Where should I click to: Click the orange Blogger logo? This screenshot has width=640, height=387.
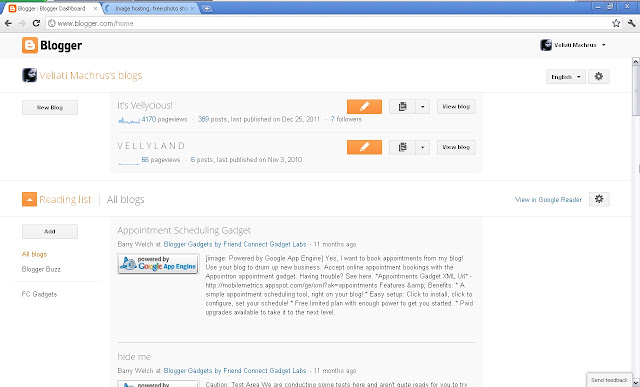[x=30, y=45]
